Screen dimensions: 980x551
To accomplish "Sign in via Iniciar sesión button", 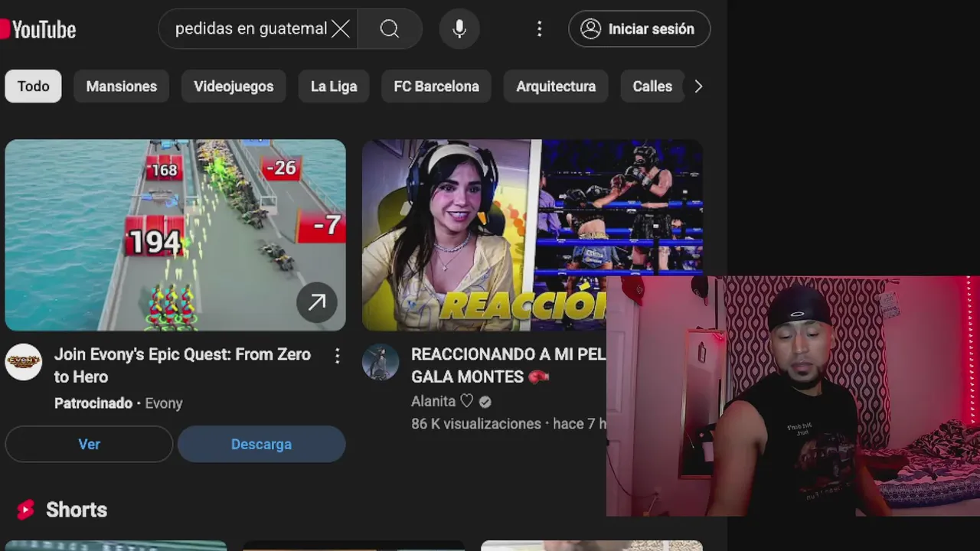I will (x=639, y=29).
